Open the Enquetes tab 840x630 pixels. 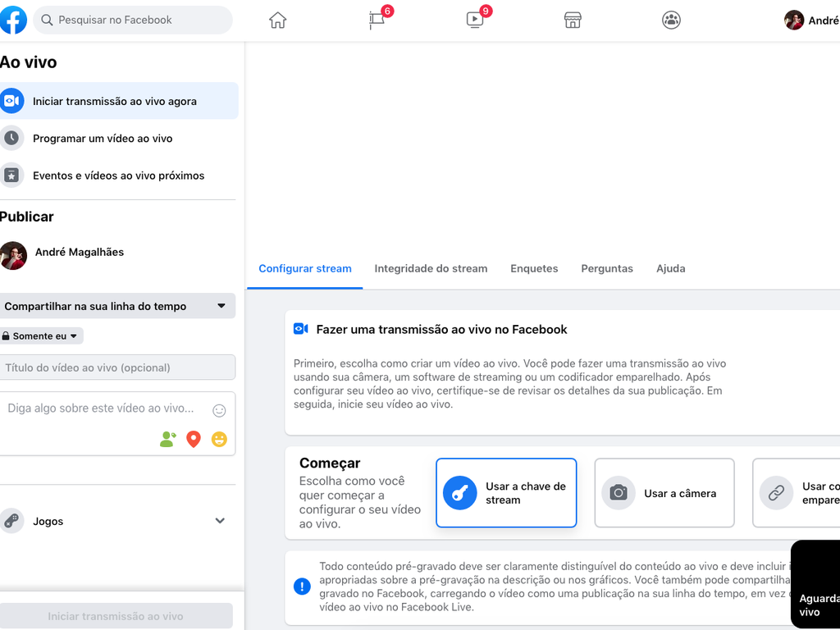[x=534, y=268]
